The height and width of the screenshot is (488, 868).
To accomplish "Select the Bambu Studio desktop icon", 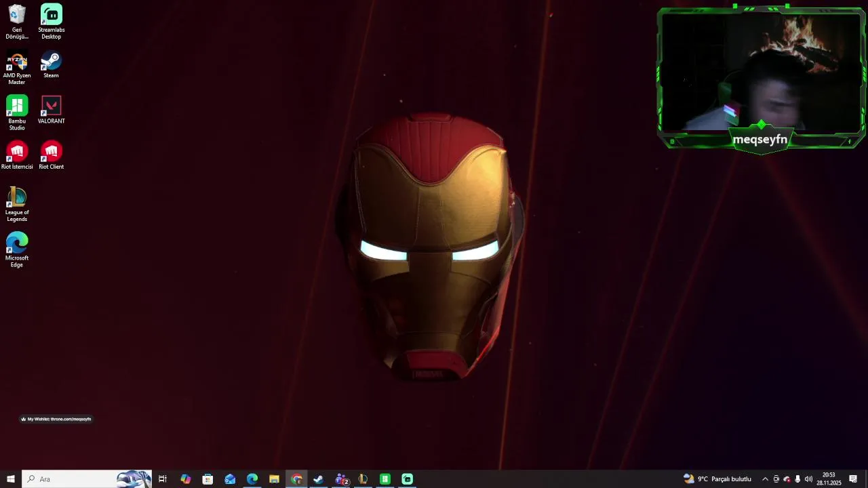I will (x=17, y=113).
